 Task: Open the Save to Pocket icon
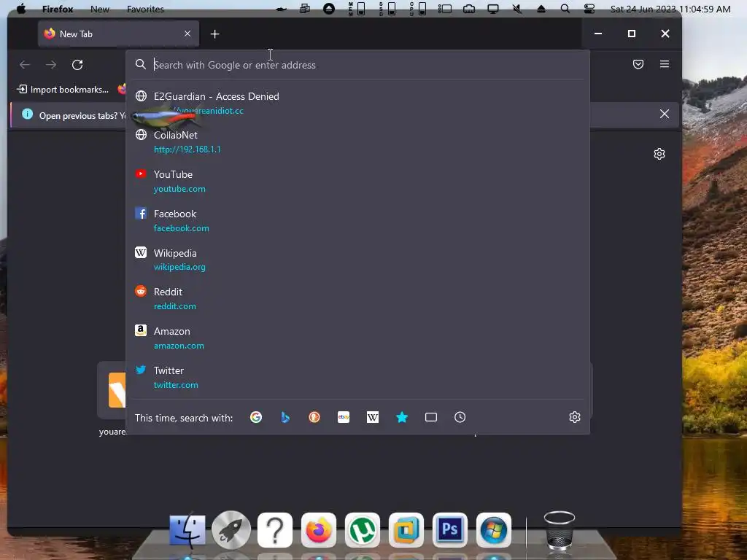[x=638, y=64]
